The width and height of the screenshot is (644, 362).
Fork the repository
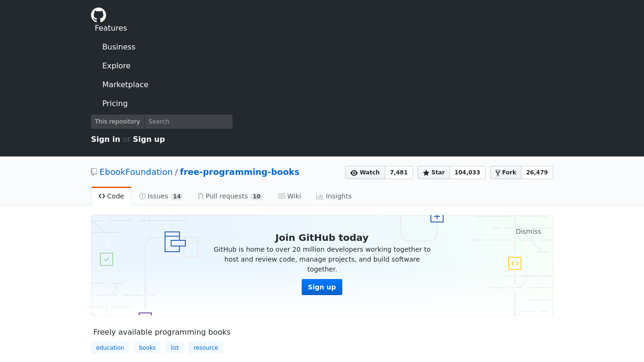coord(506,173)
